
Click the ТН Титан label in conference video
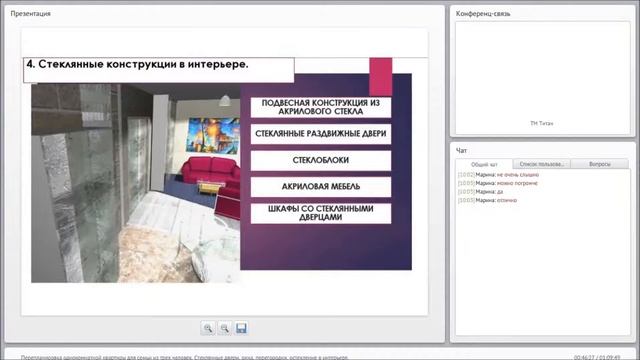pos(541,123)
